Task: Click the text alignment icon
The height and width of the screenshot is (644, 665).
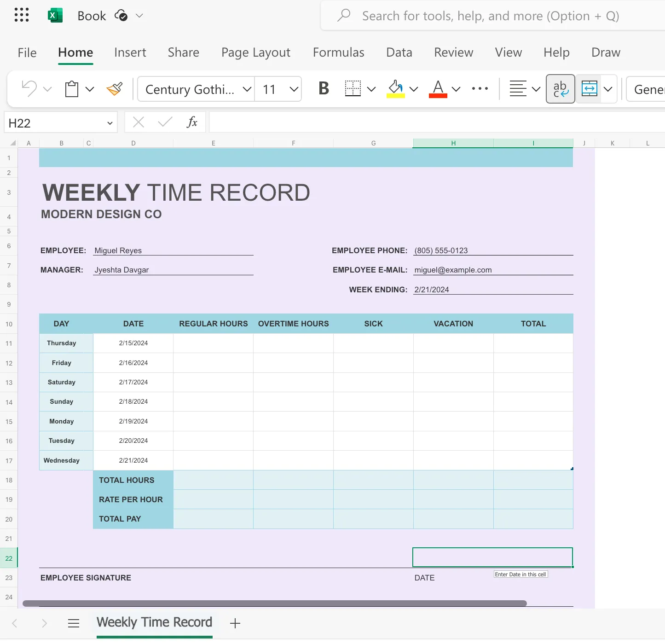Action: [x=518, y=88]
